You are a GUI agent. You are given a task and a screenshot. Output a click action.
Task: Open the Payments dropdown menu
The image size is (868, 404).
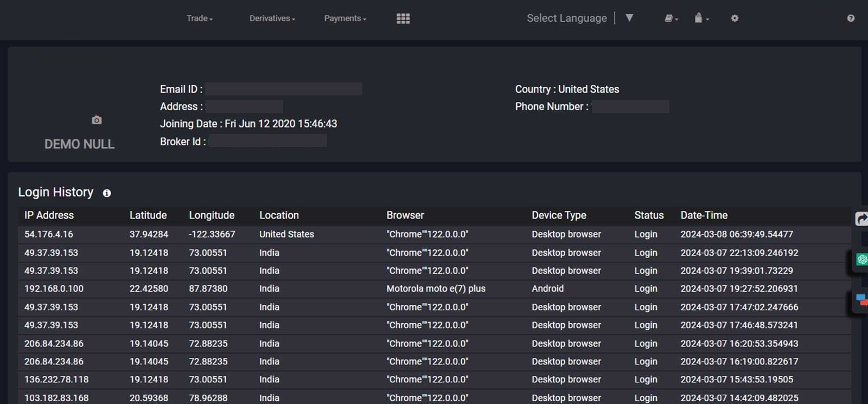(x=345, y=18)
